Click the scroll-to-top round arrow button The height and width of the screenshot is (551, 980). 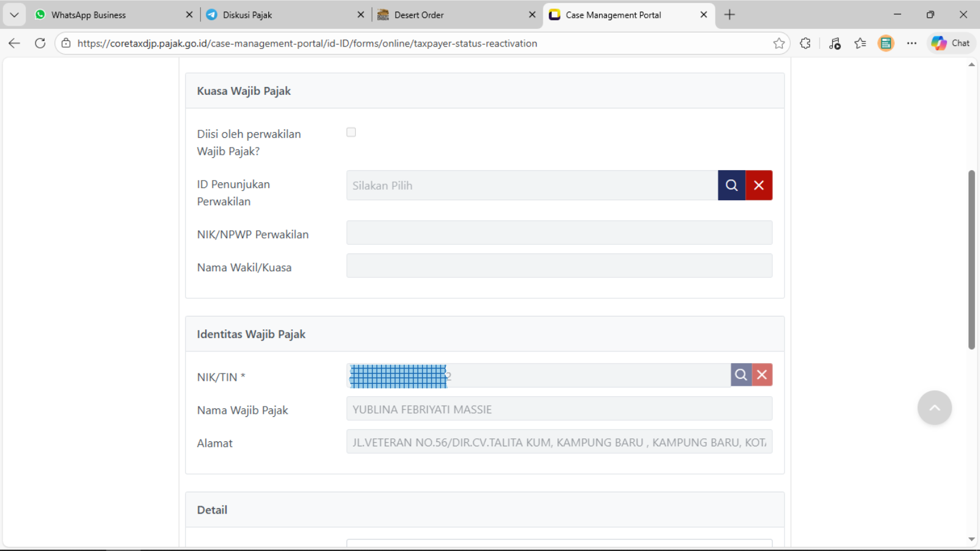(x=934, y=408)
